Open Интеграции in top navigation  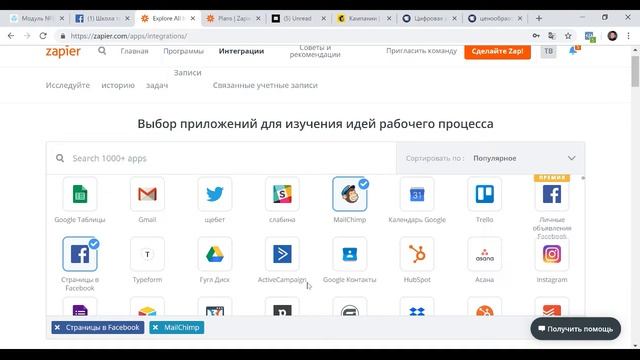241,51
